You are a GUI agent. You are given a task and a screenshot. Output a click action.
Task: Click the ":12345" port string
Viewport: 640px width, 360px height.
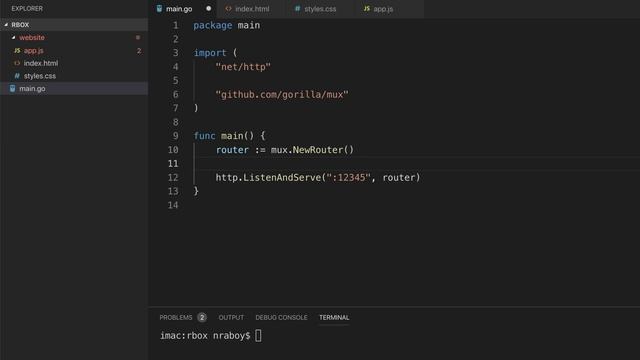pyautogui.click(x=348, y=178)
